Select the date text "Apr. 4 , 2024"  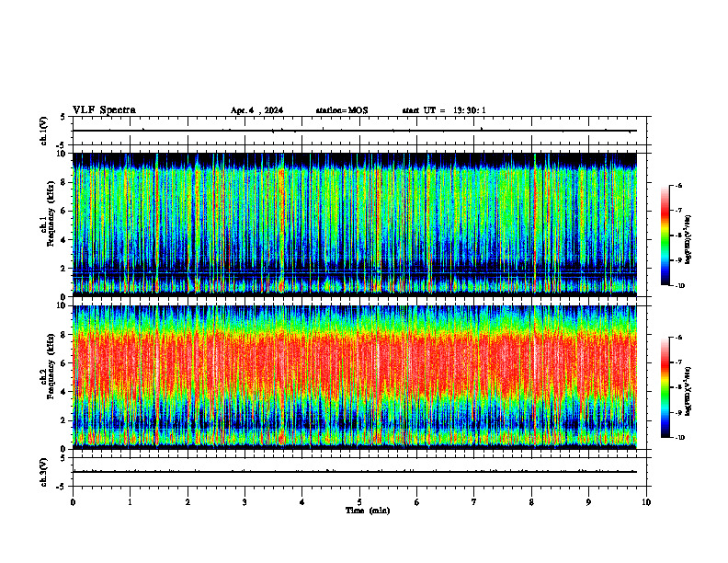[256, 110]
